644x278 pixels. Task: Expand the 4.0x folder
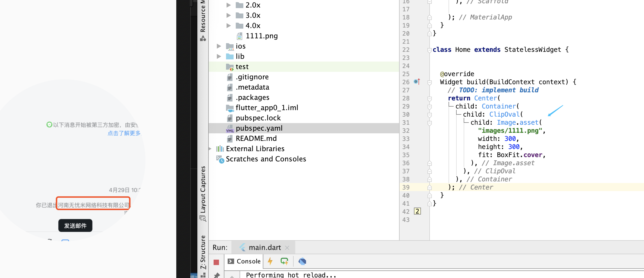coord(229,26)
